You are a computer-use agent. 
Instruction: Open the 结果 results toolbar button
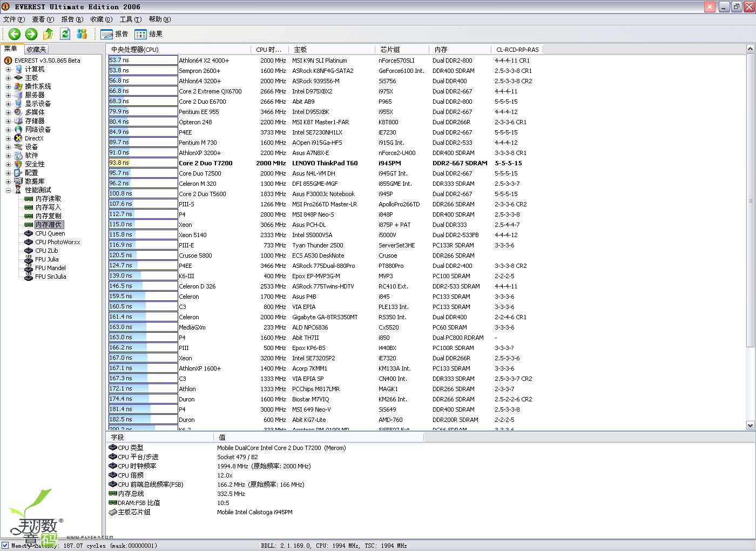pos(148,34)
